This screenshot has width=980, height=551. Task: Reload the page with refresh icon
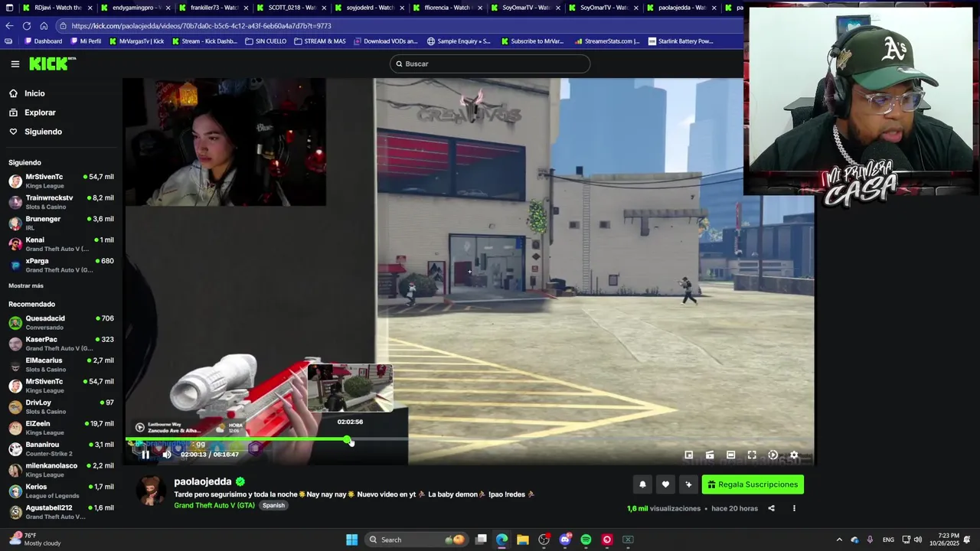click(x=26, y=25)
